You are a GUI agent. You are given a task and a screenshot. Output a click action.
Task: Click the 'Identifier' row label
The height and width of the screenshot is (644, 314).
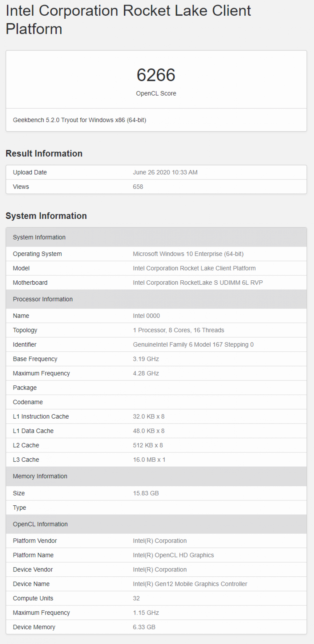[25, 345]
